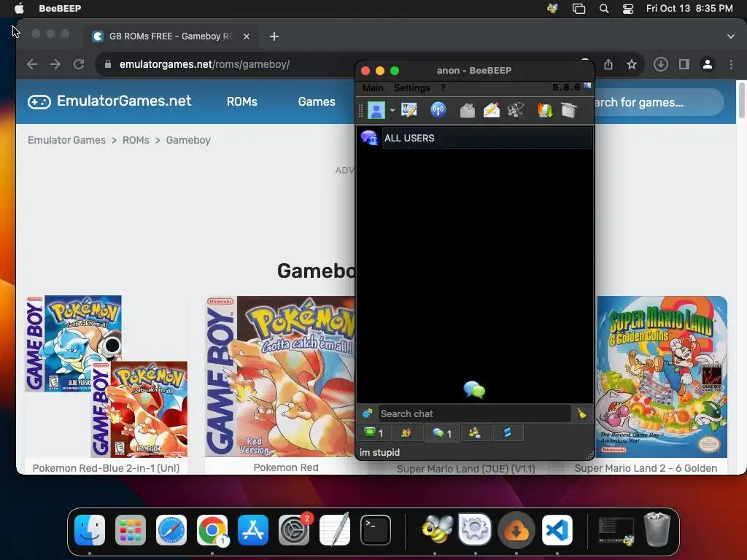Click the ALL USERS chat bubble icon
Image resolution: width=747 pixels, height=560 pixels.
[x=369, y=138]
